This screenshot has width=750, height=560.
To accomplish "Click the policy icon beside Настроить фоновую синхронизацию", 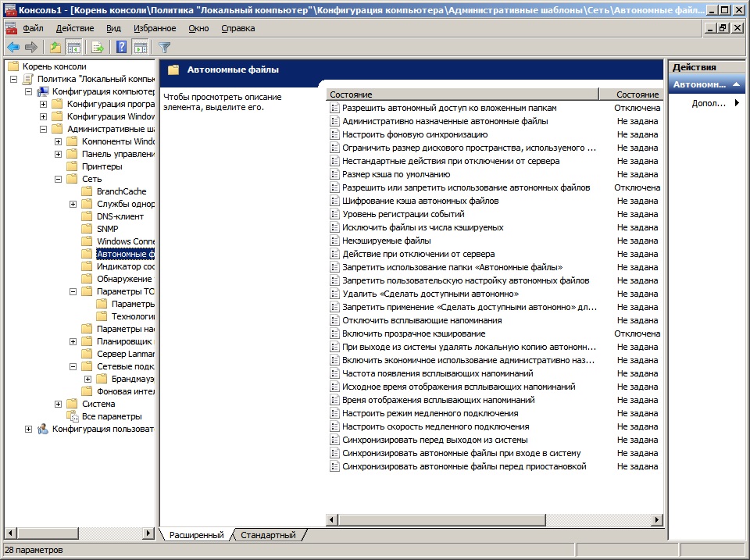I will (x=334, y=134).
